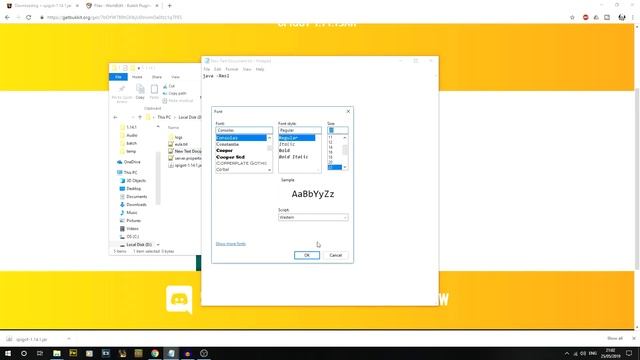Open new browser tab with plus
640x360 pixels.
coord(169,6)
